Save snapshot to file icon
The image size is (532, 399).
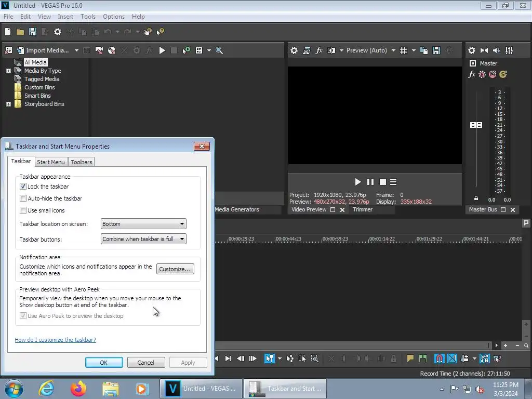click(x=436, y=50)
